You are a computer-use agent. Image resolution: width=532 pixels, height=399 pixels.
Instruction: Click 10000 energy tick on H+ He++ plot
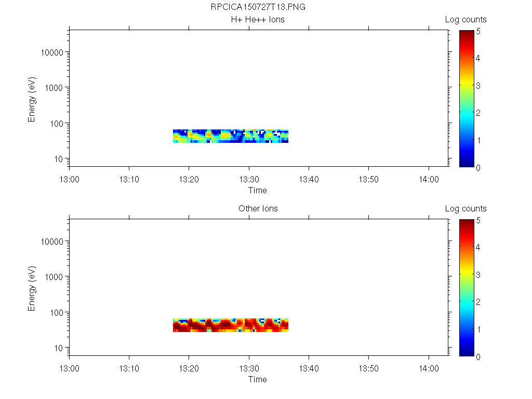52,52
